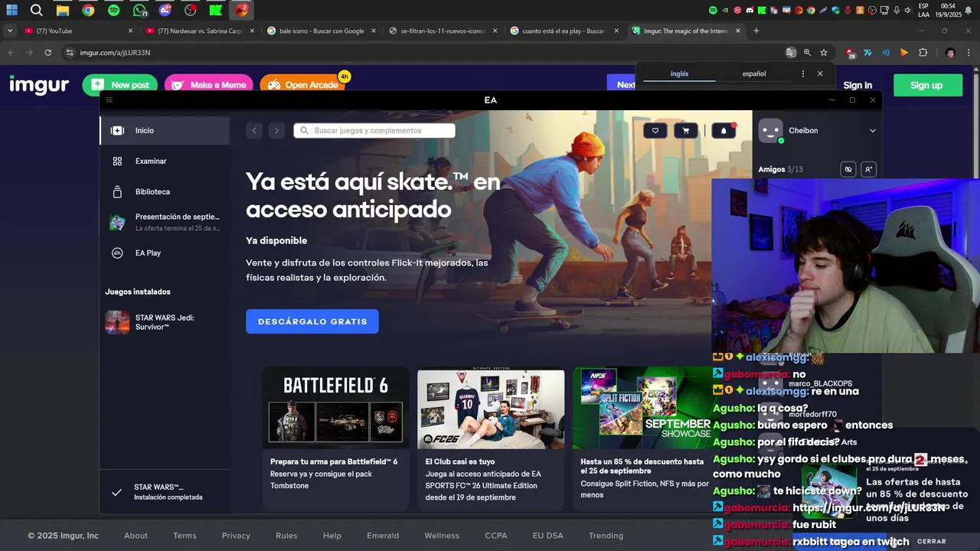Go forward with EA app's right arrow
980x551 pixels.
[276, 131]
